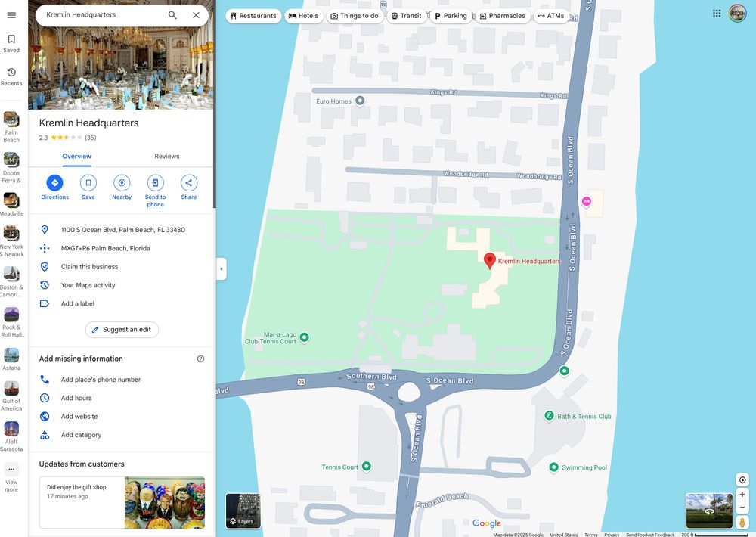Screen dimensions: 756x537
Task: Click the Send to phone icon
Action: [155, 183]
